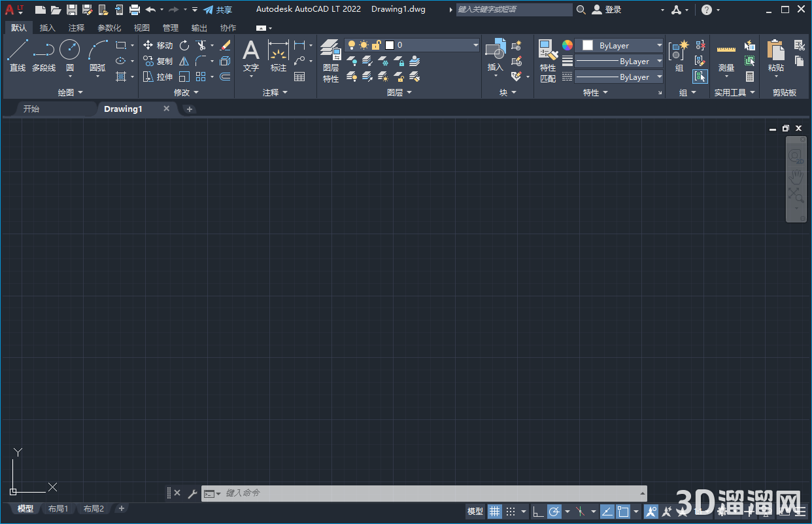Toggle polar tracking in status bar
The height and width of the screenshot is (524, 812).
554,511
